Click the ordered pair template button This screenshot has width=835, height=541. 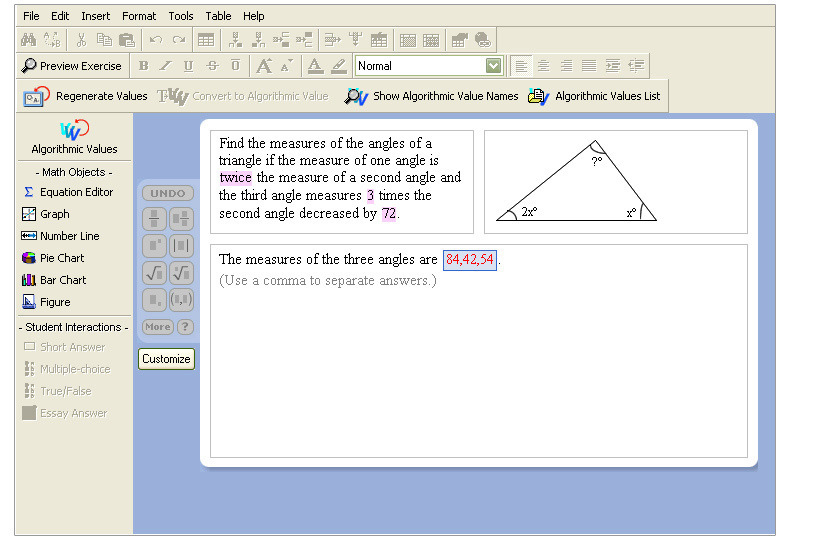tap(182, 300)
